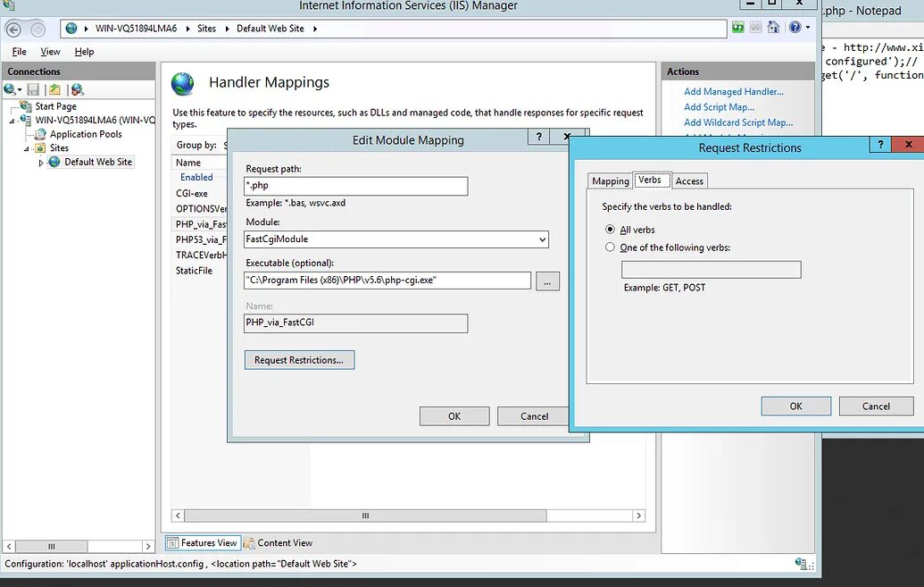The height and width of the screenshot is (587, 924).
Task: Collapse the WIN-VQ51894LMA6 server node
Action: 12,121
